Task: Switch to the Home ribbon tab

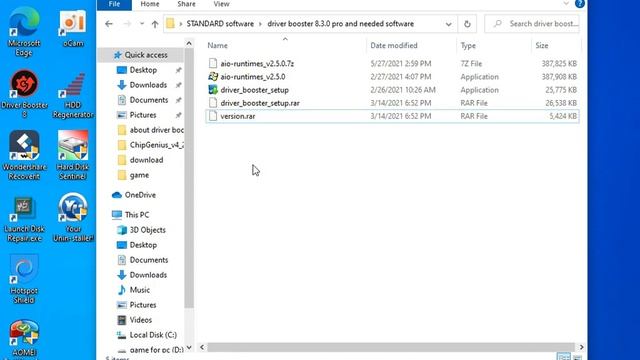Action: [x=150, y=4]
